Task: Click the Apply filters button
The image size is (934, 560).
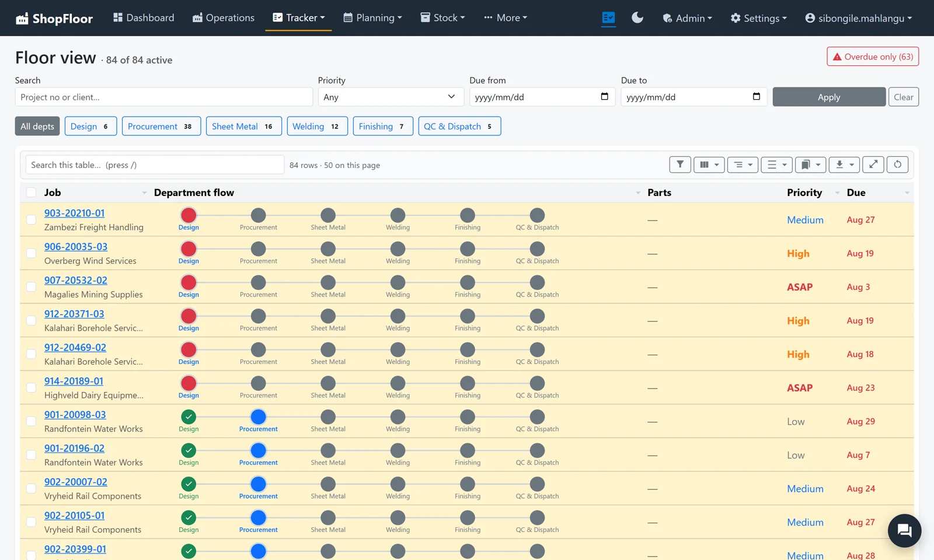Action: [x=829, y=97]
